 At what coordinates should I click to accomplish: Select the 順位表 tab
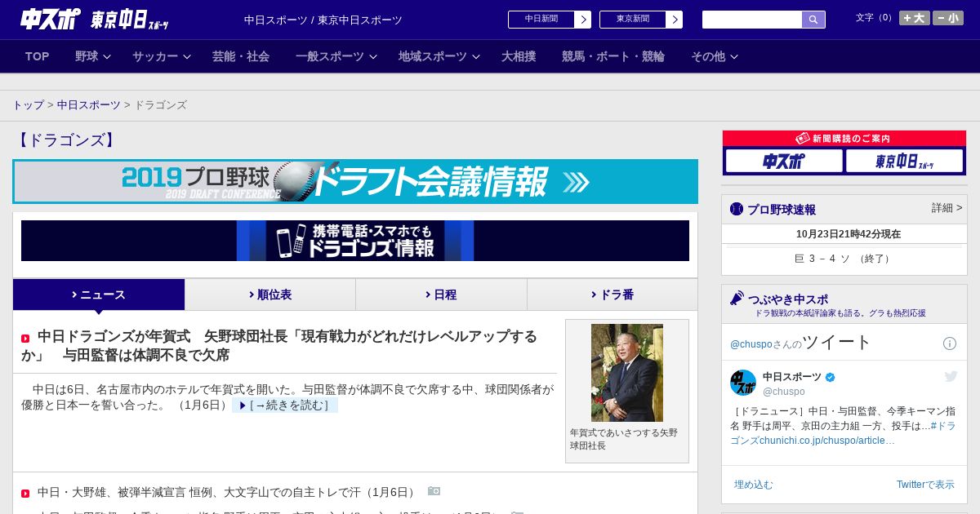270,295
